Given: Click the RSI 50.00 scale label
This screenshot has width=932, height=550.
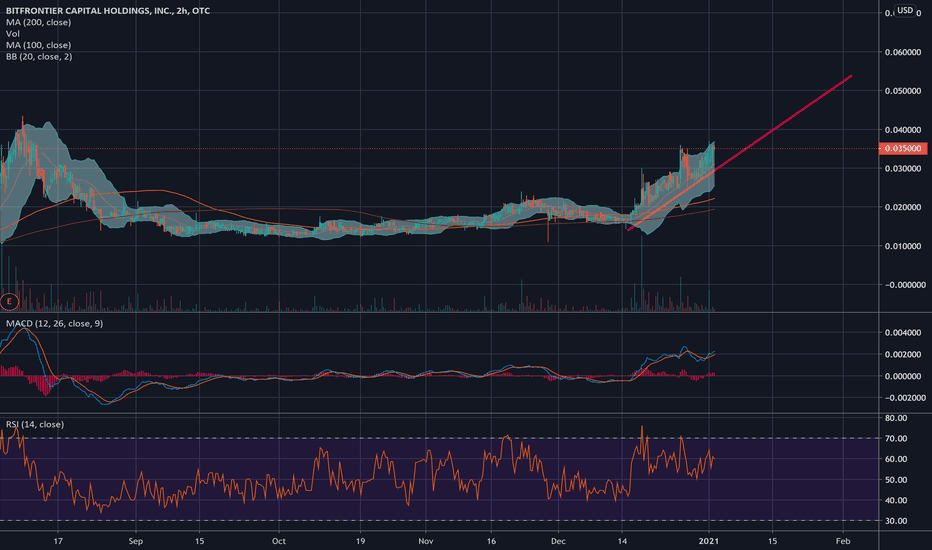Looking at the screenshot, I should [896, 480].
